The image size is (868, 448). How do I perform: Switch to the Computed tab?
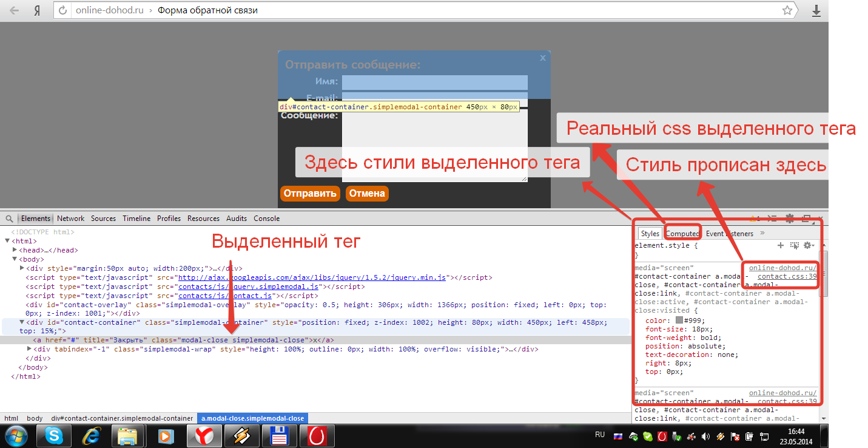click(x=682, y=234)
